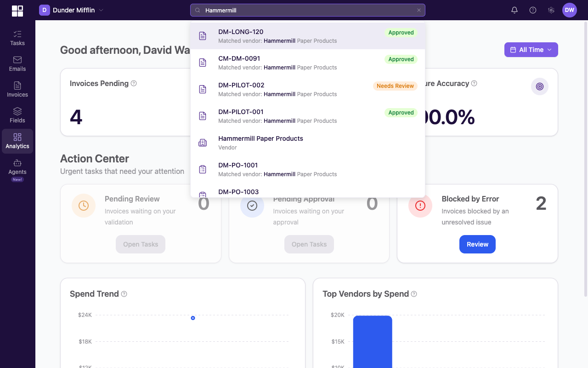Screen dimensions: 588x368
Task: Open the notifications bell
Action: [514, 10]
